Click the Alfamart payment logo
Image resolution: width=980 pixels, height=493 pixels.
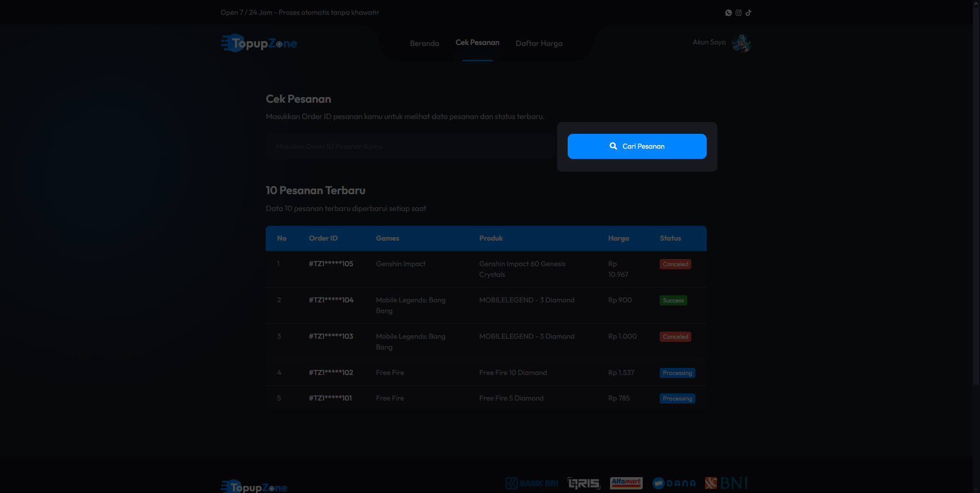coord(626,483)
